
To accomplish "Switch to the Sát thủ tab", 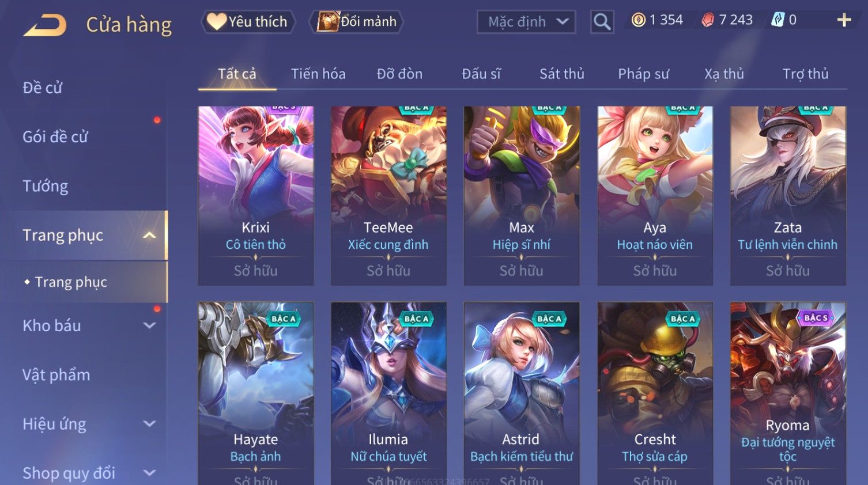I will pyautogui.click(x=561, y=74).
